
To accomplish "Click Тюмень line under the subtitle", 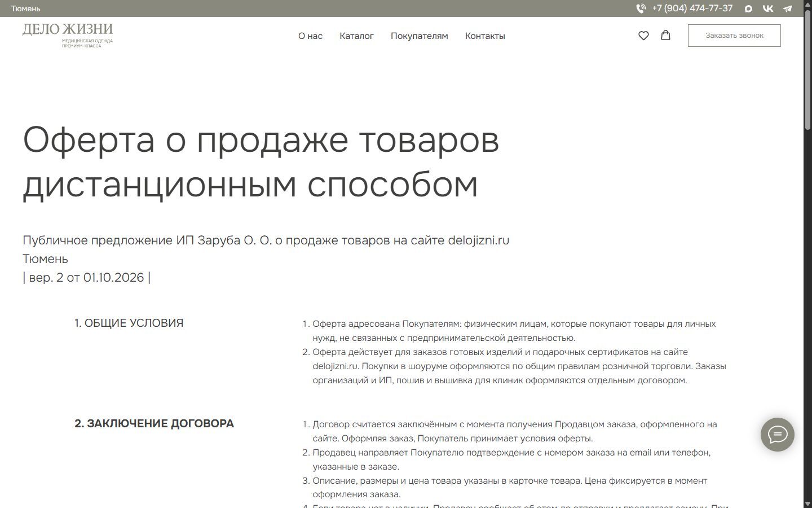I will 45,259.
